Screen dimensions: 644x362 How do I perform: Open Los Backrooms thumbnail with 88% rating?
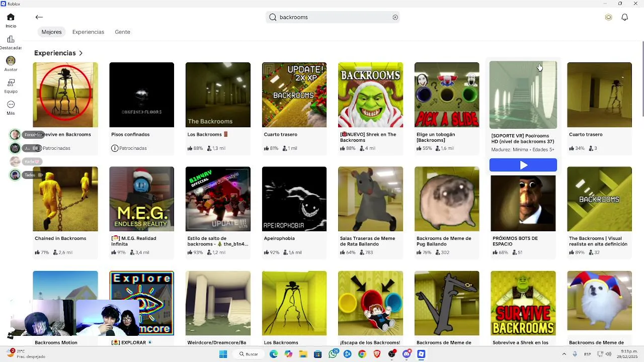[x=218, y=95]
